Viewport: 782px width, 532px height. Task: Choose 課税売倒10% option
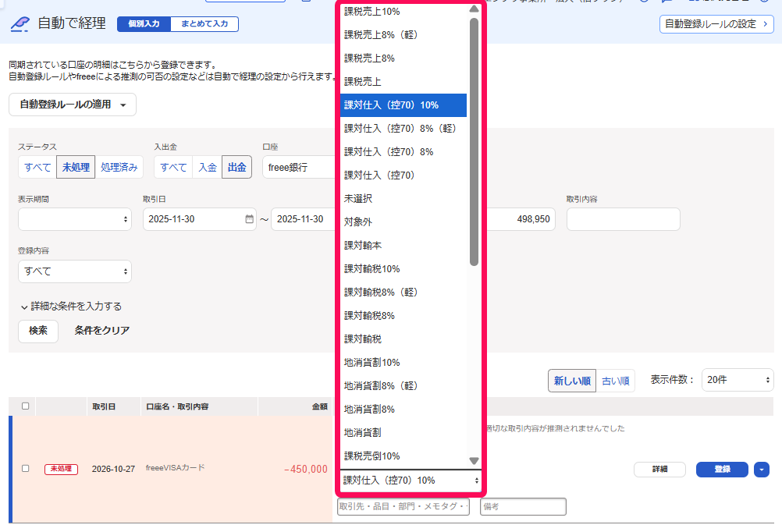coord(403,456)
